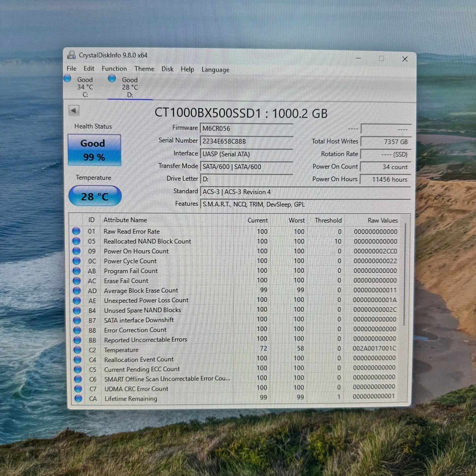Image resolution: width=476 pixels, height=476 pixels.
Task: Click raw value 002A0017001C in Temperature row
Action: point(374,348)
